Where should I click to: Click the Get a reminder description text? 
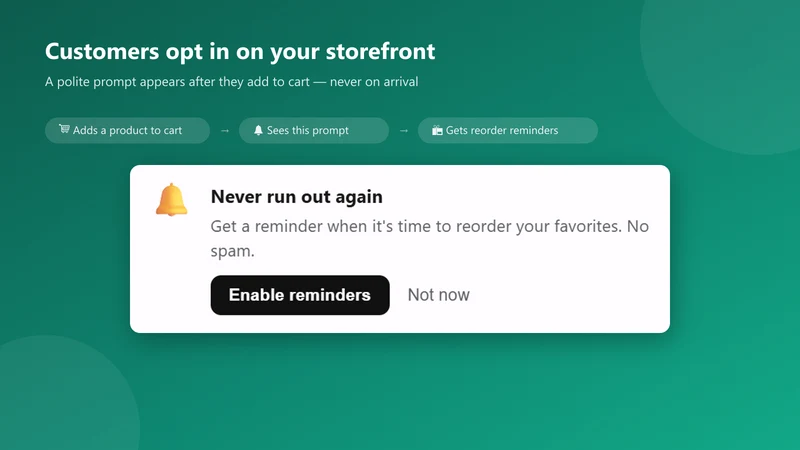click(x=430, y=238)
